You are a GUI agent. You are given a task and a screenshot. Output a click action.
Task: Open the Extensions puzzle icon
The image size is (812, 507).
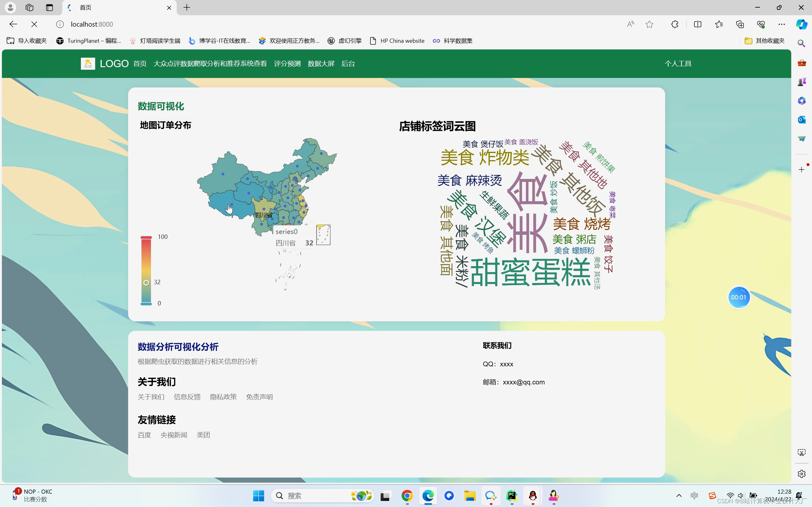tap(674, 24)
